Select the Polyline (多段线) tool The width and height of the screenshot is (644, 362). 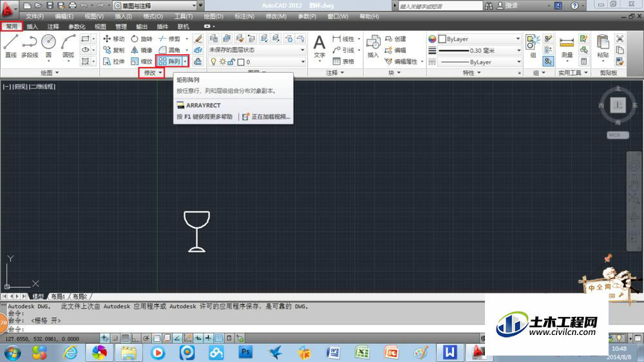pos(30,46)
